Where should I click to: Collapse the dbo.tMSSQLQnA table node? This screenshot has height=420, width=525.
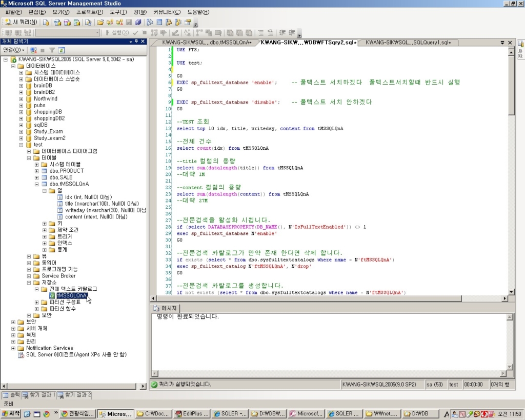tap(37, 184)
